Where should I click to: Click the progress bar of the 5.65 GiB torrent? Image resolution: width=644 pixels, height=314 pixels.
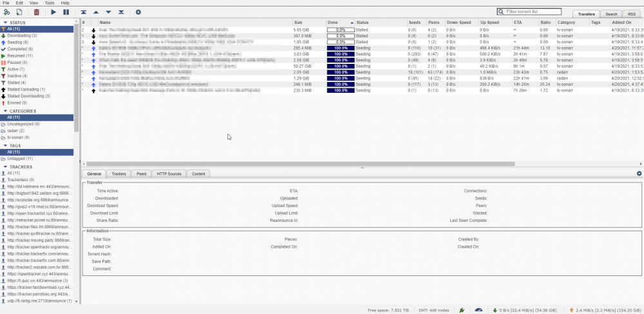[x=341, y=30]
